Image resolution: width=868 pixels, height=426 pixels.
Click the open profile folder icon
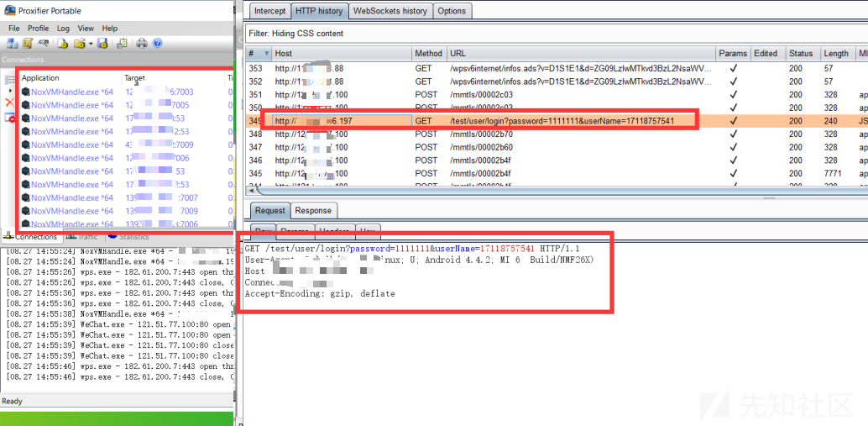(x=80, y=44)
